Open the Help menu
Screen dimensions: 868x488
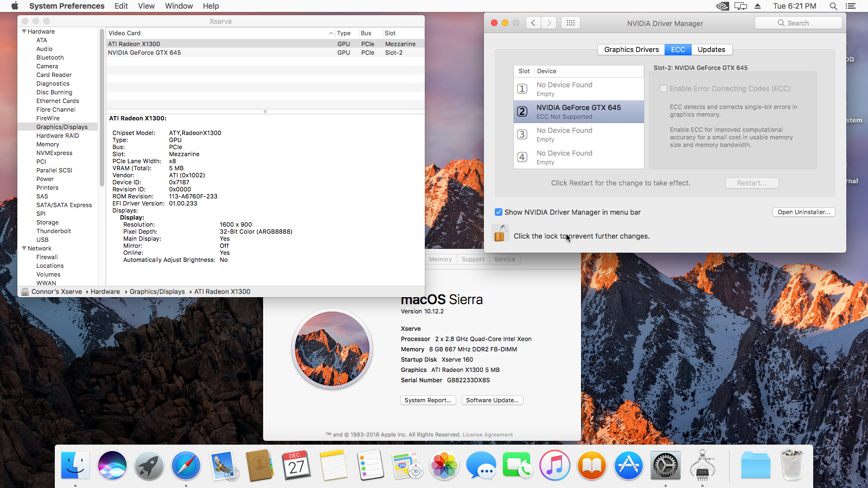[x=211, y=6]
